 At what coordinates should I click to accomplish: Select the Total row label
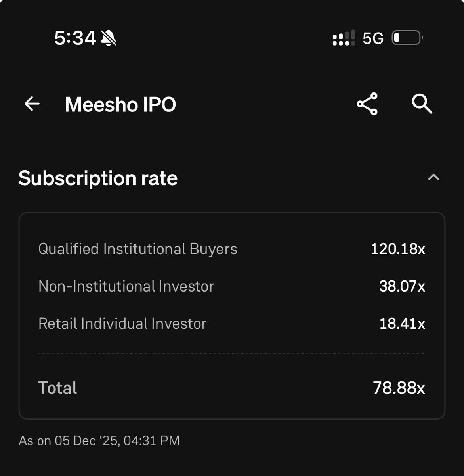click(x=58, y=388)
